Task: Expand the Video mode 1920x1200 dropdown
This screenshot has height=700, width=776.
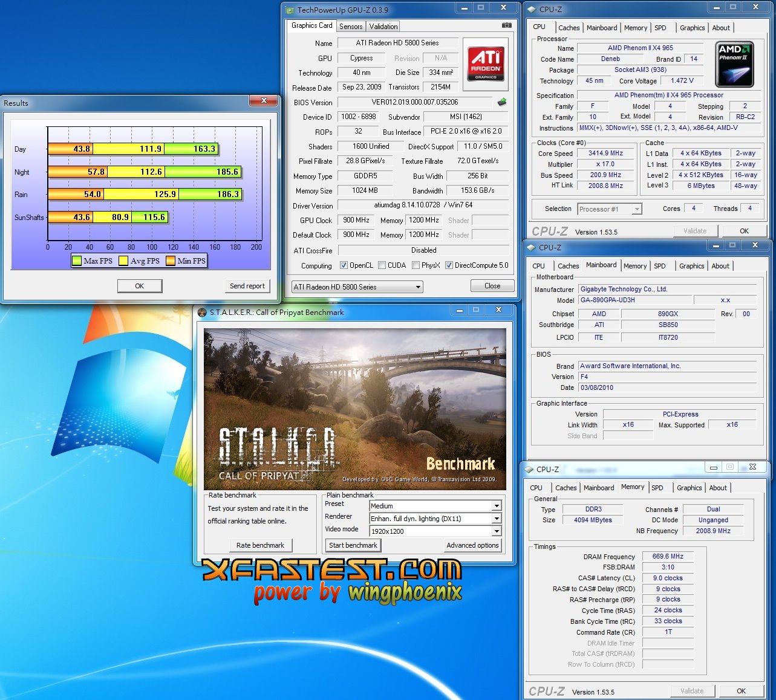Action: [496, 531]
